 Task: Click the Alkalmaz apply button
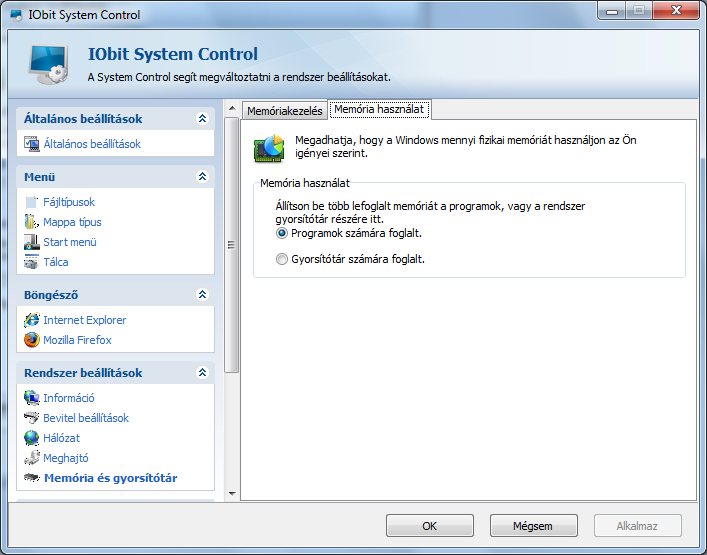[x=637, y=526]
